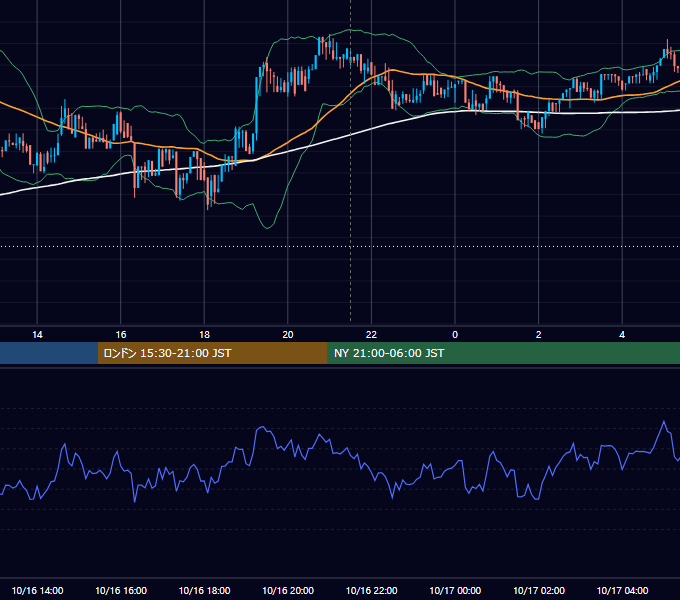The height and width of the screenshot is (600, 680).
Task: Click the 10/16 16:00 date label
Action: (x=121, y=590)
